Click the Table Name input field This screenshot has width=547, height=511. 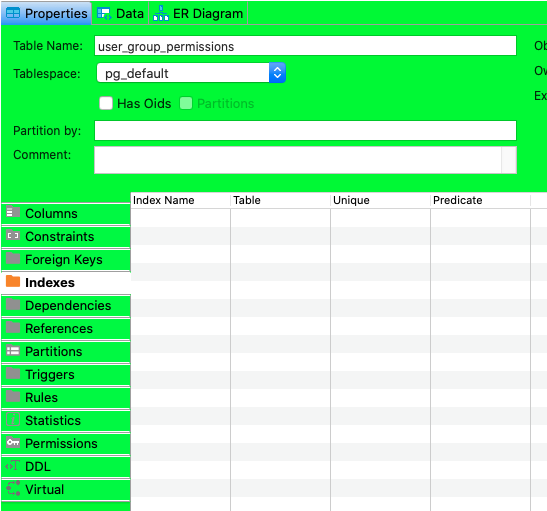pos(305,46)
